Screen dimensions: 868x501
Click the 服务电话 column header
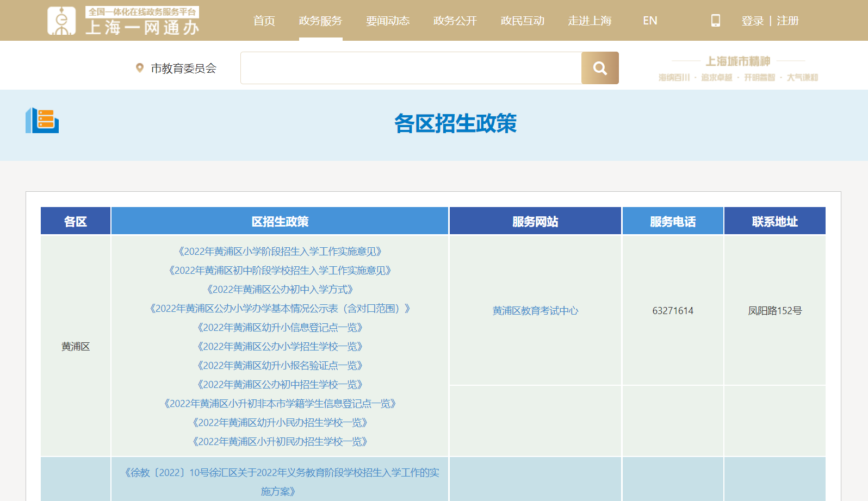click(x=673, y=221)
